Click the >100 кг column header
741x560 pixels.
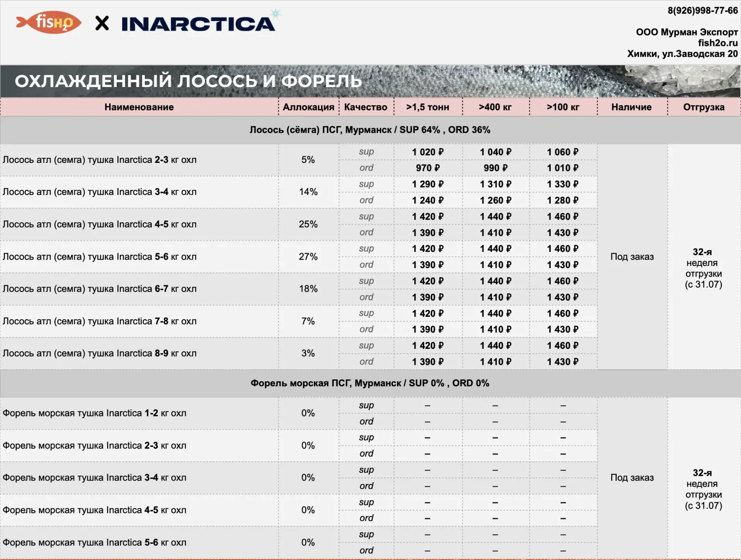click(x=563, y=107)
